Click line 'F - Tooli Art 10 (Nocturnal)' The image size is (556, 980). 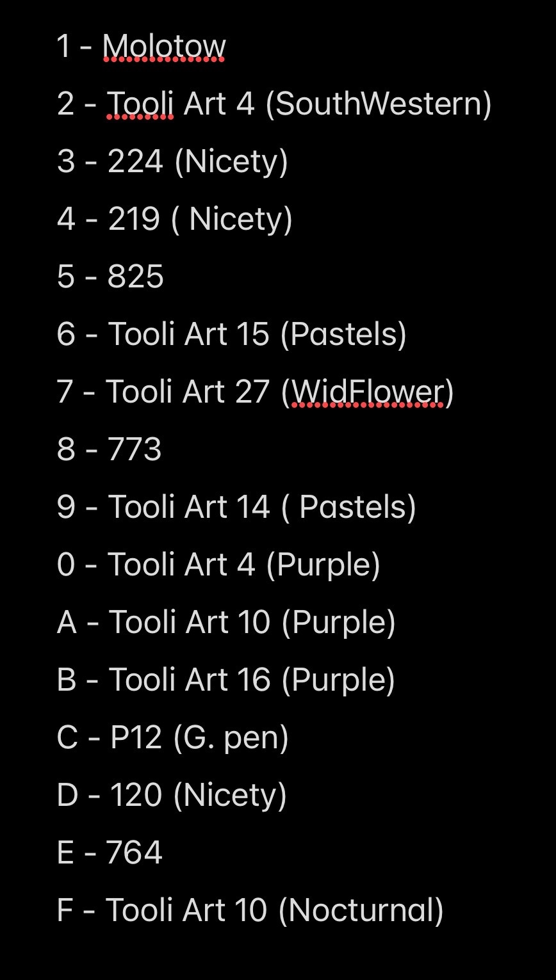click(x=250, y=910)
